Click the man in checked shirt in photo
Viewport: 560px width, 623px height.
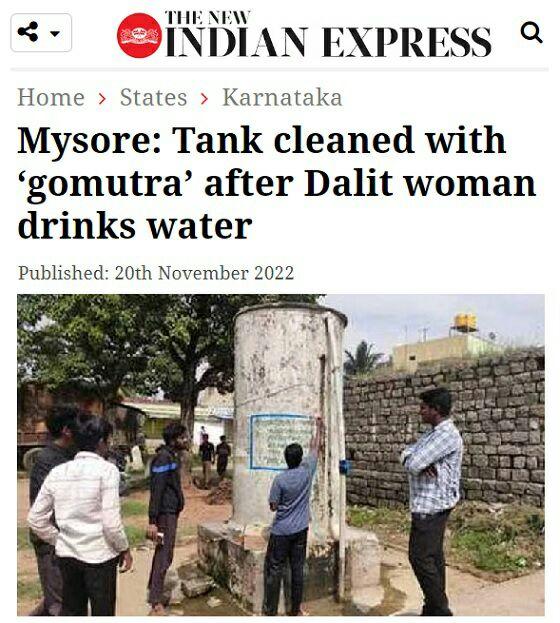pyautogui.click(x=432, y=501)
